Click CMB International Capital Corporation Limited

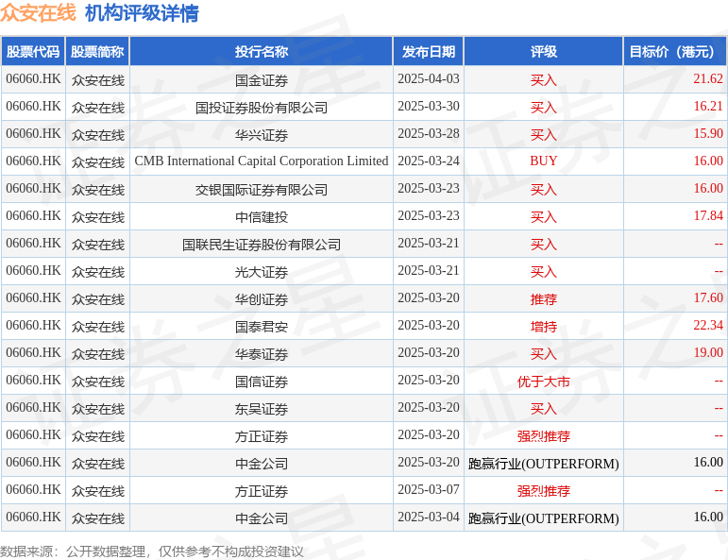[x=262, y=161]
